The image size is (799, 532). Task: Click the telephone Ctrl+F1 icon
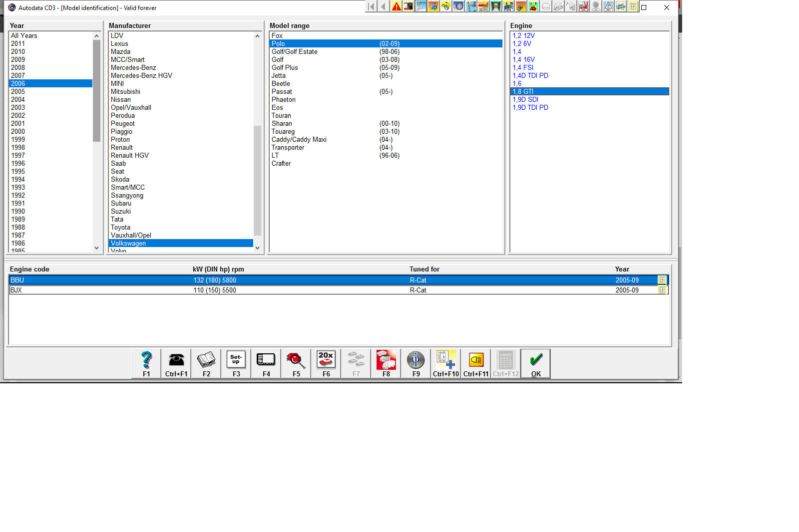176,363
